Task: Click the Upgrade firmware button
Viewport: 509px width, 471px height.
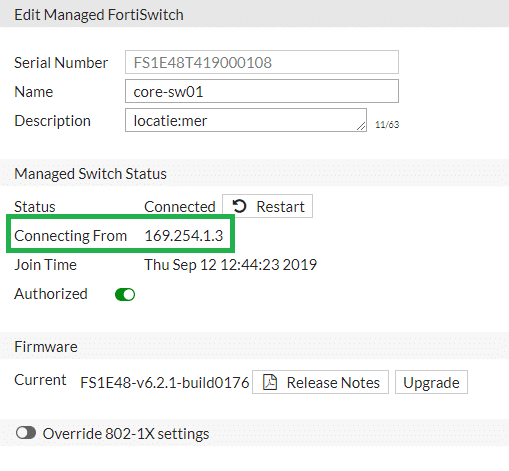Action: pyautogui.click(x=431, y=382)
